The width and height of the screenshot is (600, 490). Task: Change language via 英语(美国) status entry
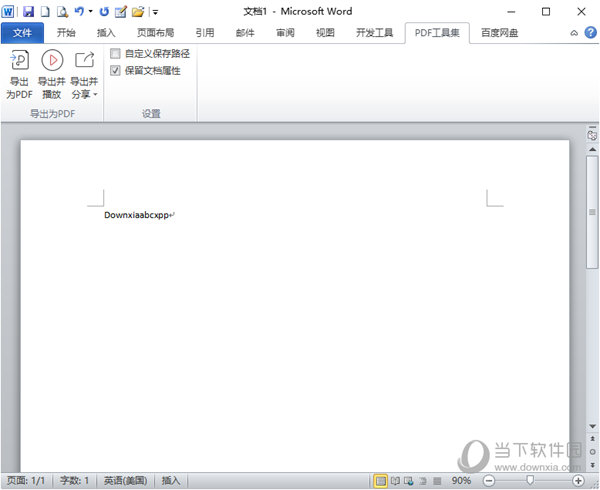(x=125, y=480)
